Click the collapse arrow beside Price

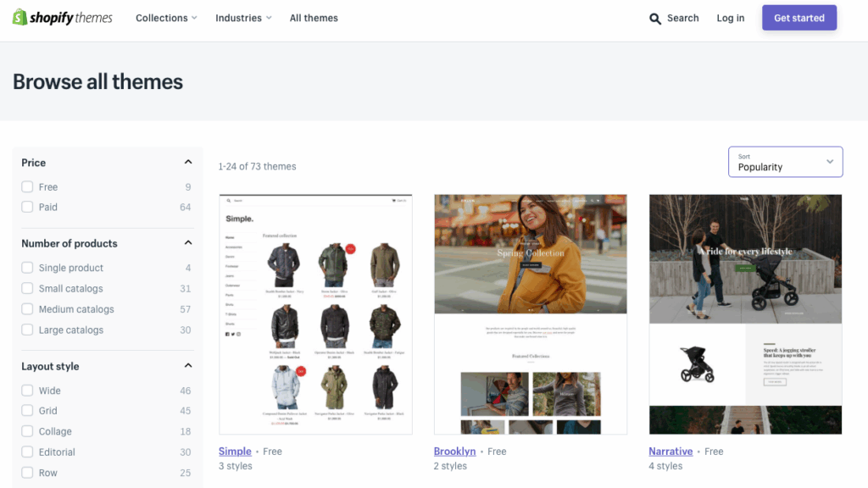188,161
